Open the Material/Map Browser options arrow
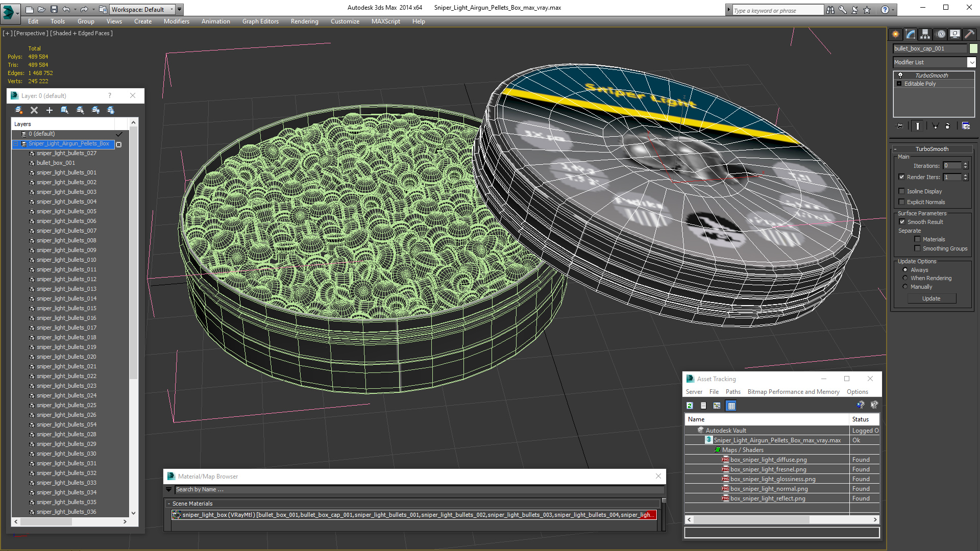This screenshot has width=980, height=551. (168, 489)
